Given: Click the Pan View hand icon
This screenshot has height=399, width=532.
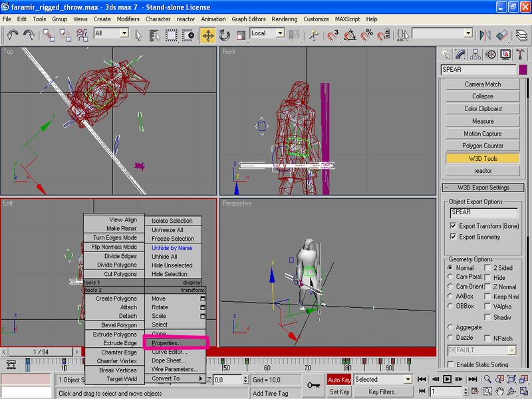Looking at the screenshot, I should click(x=500, y=391).
